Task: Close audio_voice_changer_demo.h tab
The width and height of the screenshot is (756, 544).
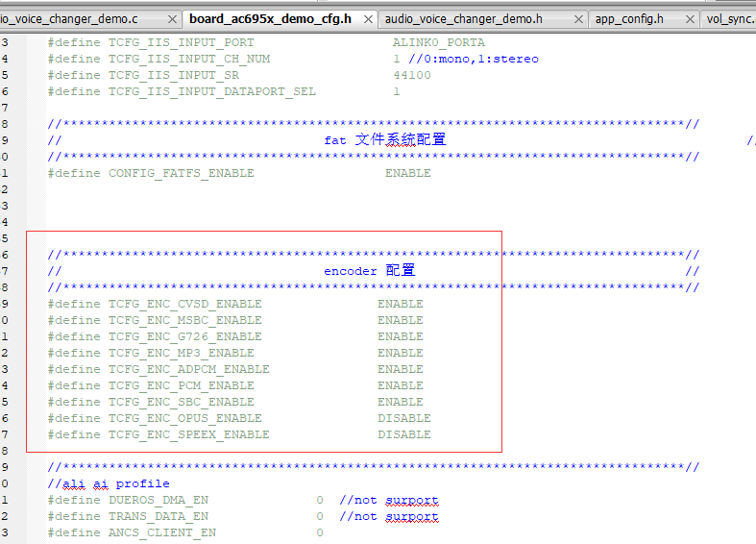Action: click(578, 19)
